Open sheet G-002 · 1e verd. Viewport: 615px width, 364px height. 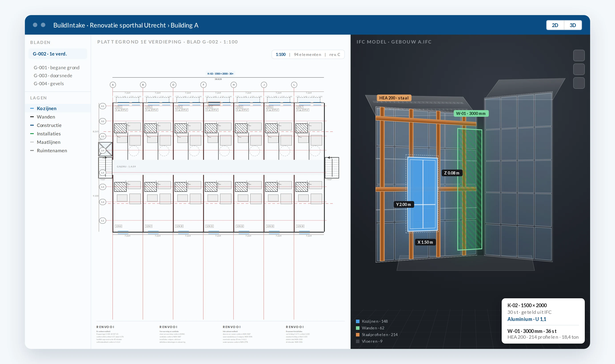coord(58,54)
